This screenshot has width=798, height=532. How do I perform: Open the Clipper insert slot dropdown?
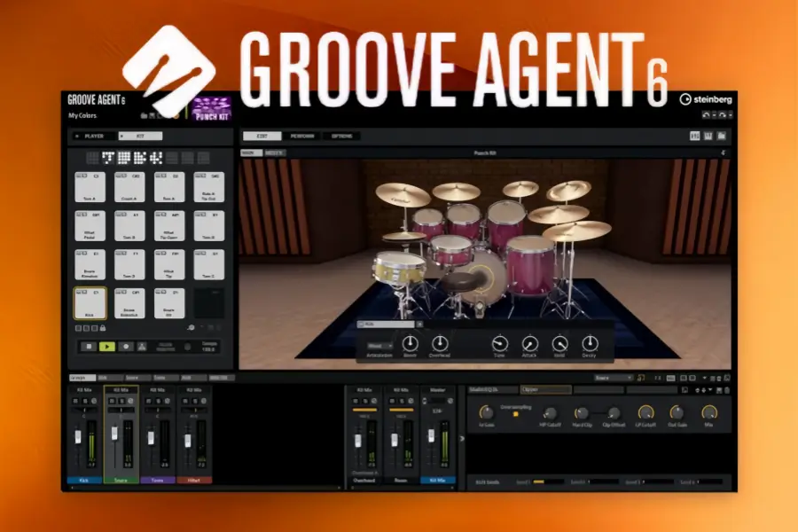tap(546, 390)
